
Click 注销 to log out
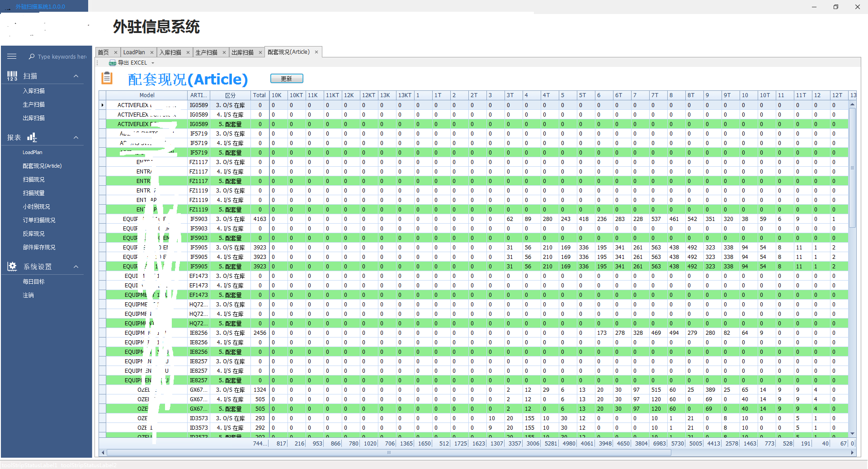click(28, 295)
